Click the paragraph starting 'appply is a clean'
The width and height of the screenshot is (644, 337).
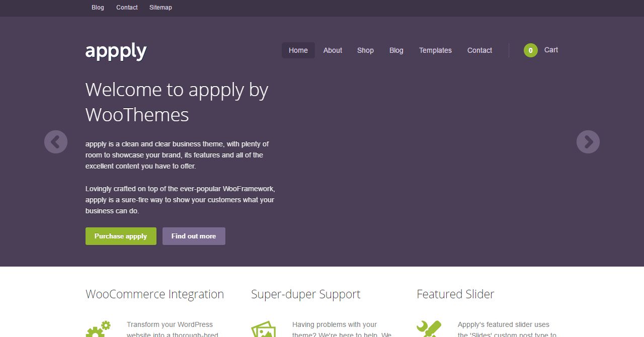pos(177,155)
